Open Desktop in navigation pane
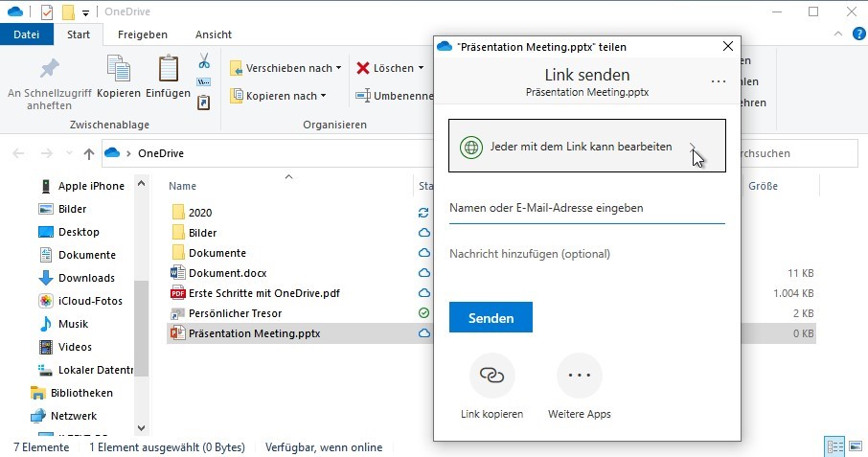 click(x=69, y=232)
